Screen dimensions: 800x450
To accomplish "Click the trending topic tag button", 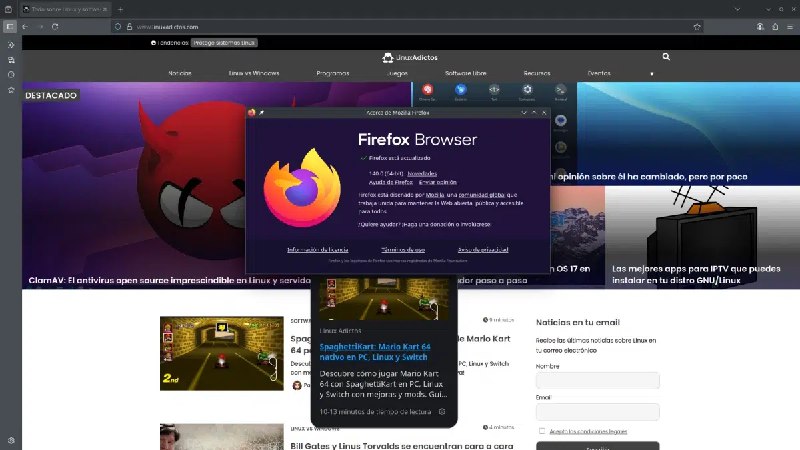I will (224, 43).
